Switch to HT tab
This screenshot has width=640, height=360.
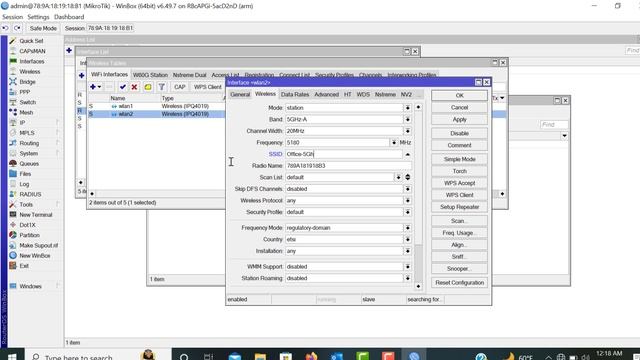pos(347,94)
